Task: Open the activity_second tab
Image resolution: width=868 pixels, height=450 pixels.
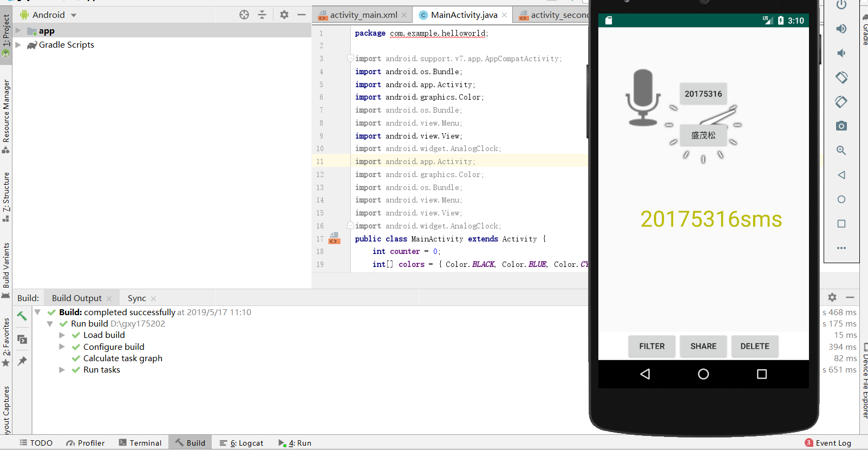Action: click(553, 15)
